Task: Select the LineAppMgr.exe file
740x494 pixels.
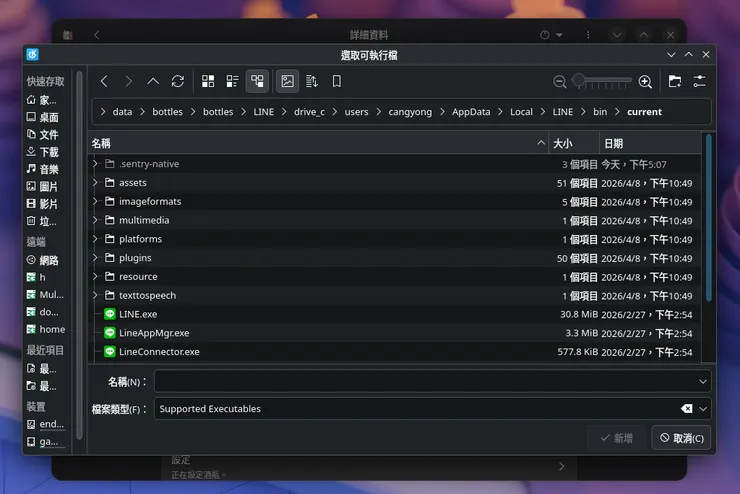Action: 394,333
